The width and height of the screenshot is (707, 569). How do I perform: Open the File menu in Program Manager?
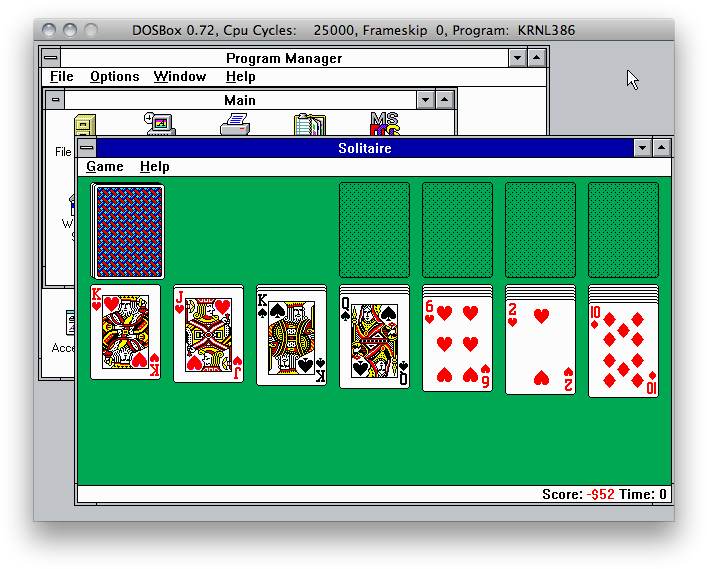[62, 77]
